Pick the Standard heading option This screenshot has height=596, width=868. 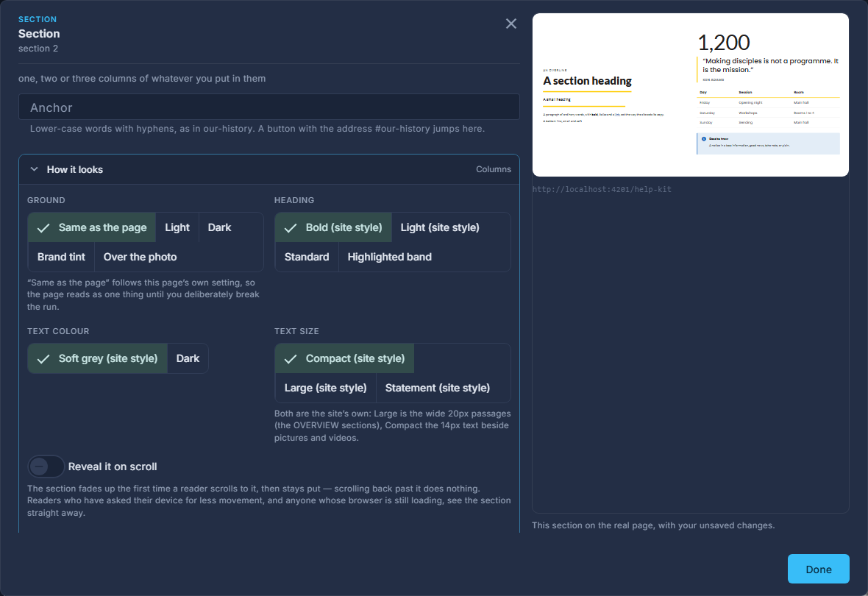(307, 257)
